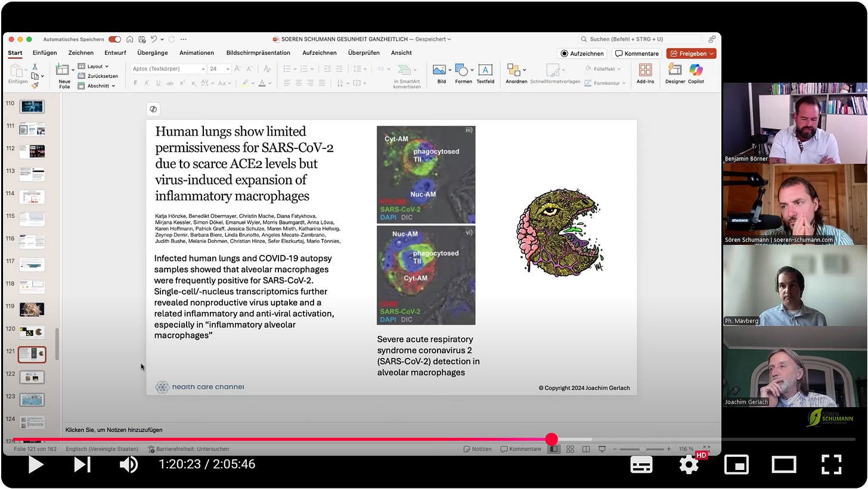Viewport: 868px width, 489px height.
Task: Expand the Formkontur dropdown
Action: point(605,83)
